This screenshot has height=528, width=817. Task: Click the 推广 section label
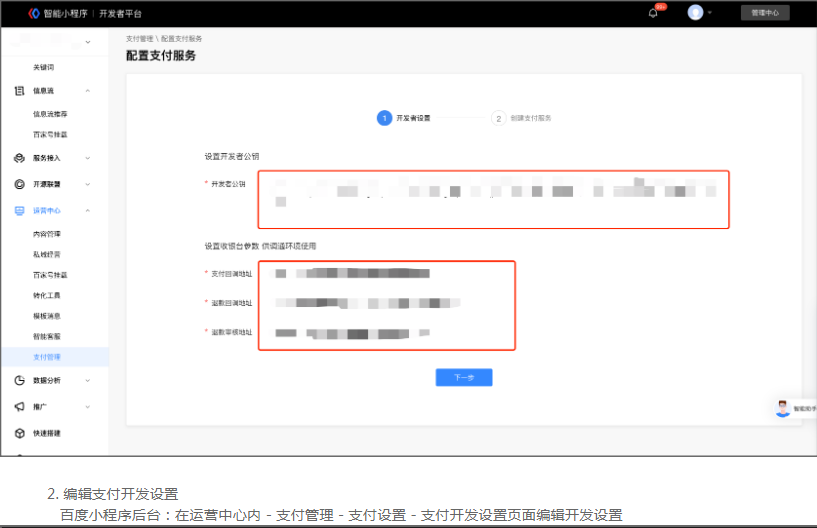point(40,407)
